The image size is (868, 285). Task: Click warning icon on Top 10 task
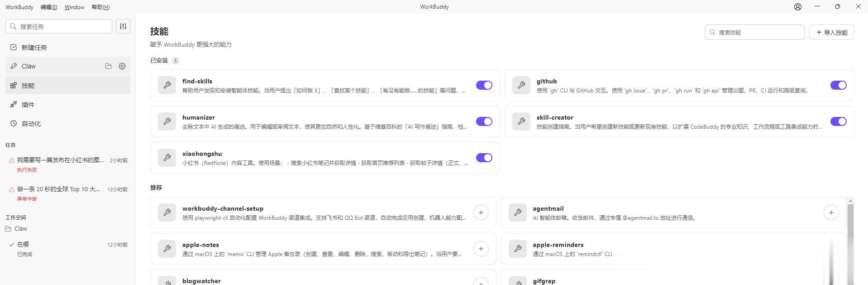pyautogui.click(x=12, y=189)
